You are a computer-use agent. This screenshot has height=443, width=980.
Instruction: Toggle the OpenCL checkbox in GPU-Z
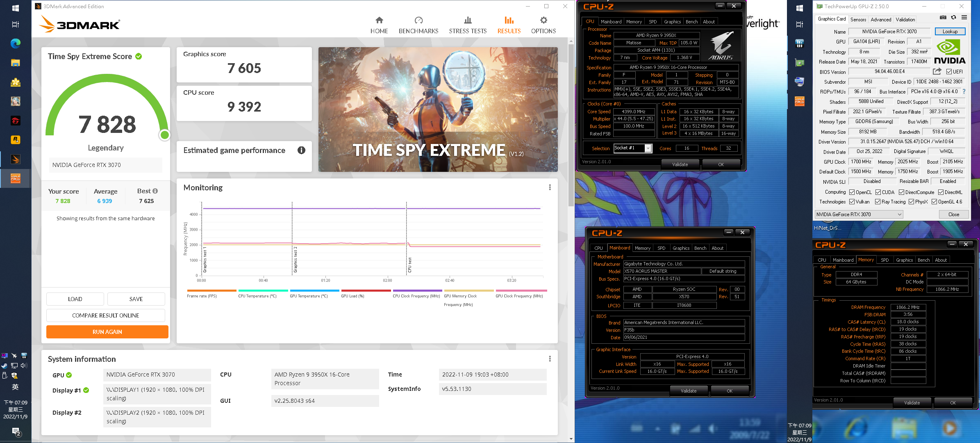[x=852, y=192]
